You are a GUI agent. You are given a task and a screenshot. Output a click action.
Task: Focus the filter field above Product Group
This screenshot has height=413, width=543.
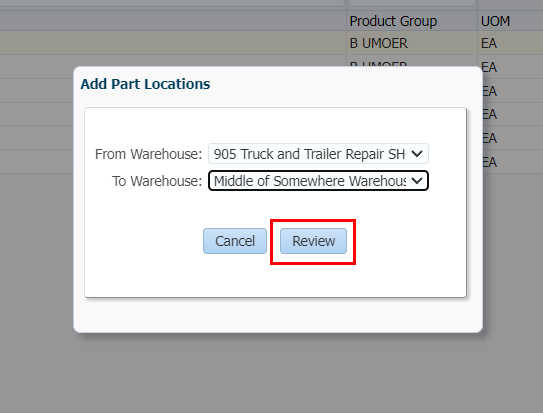412,3
